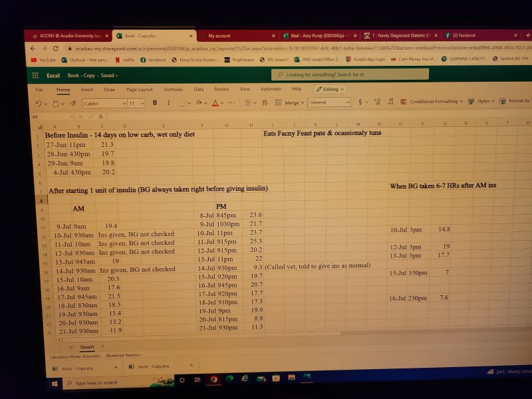
Task: Open the Insert ribbon tab
Action: (x=87, y=89)
